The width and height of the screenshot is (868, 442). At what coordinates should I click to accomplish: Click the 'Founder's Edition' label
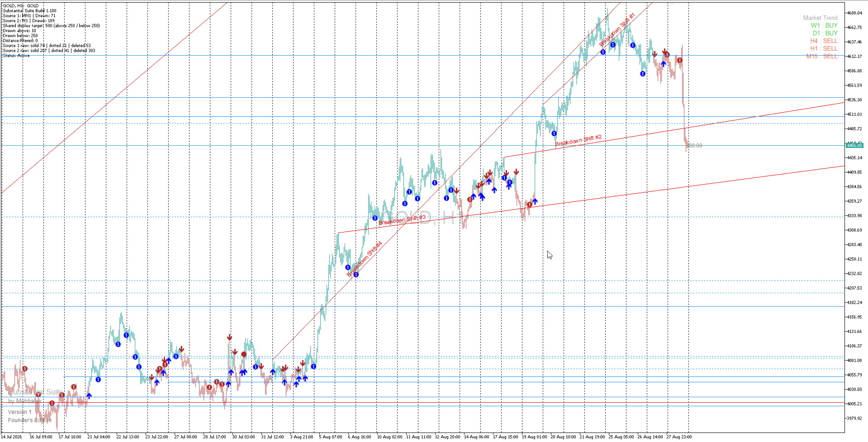[30, 420]
